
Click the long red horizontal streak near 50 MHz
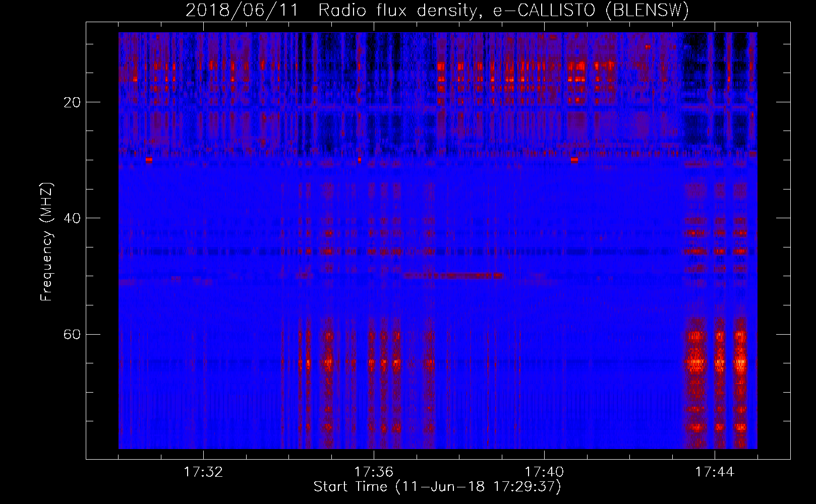click(454, 276)
